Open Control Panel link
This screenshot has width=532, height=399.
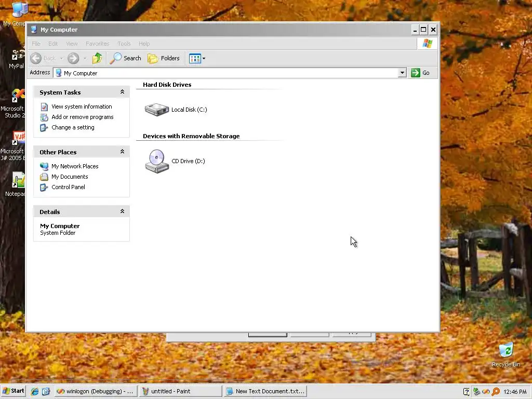68,187
